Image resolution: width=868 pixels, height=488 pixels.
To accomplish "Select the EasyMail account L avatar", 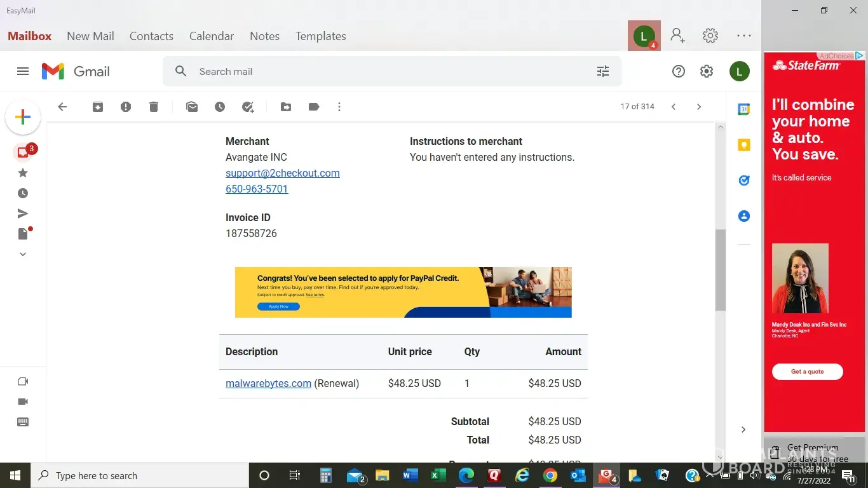I will [644, 36].
